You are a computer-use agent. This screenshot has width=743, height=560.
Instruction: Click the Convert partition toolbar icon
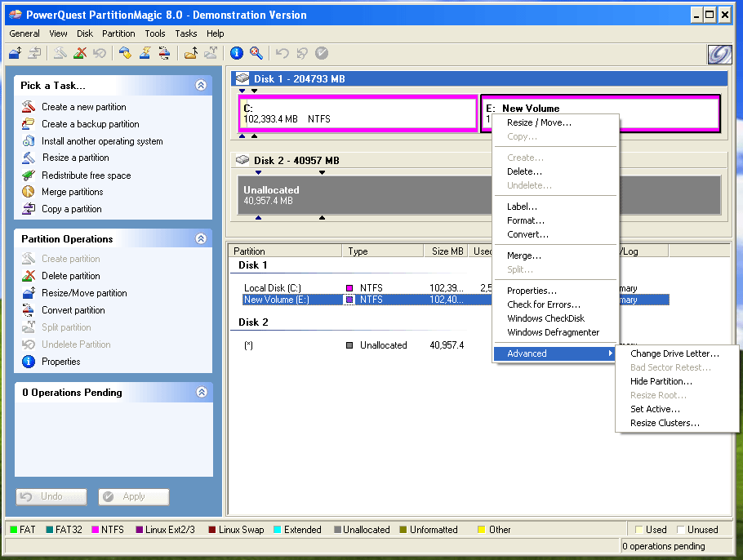pos(164,53)
